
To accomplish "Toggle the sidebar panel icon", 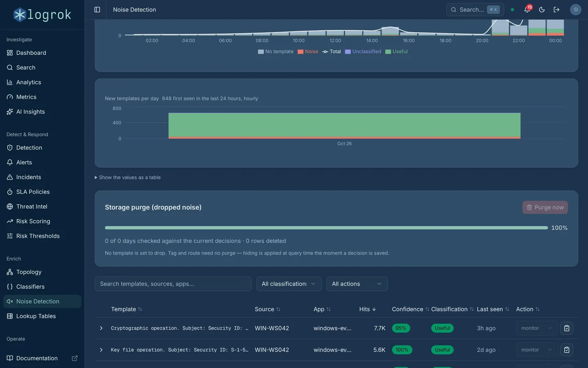I will coord(97,9).
